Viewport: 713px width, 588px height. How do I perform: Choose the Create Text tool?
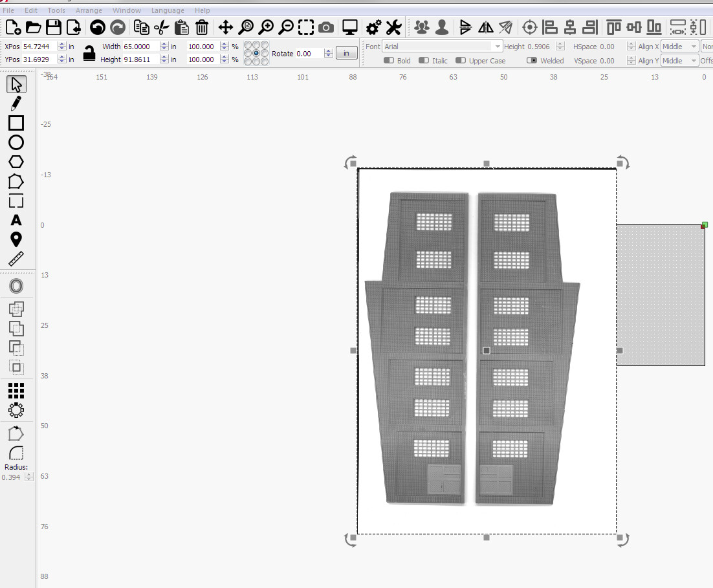click(x=16, y=220)
